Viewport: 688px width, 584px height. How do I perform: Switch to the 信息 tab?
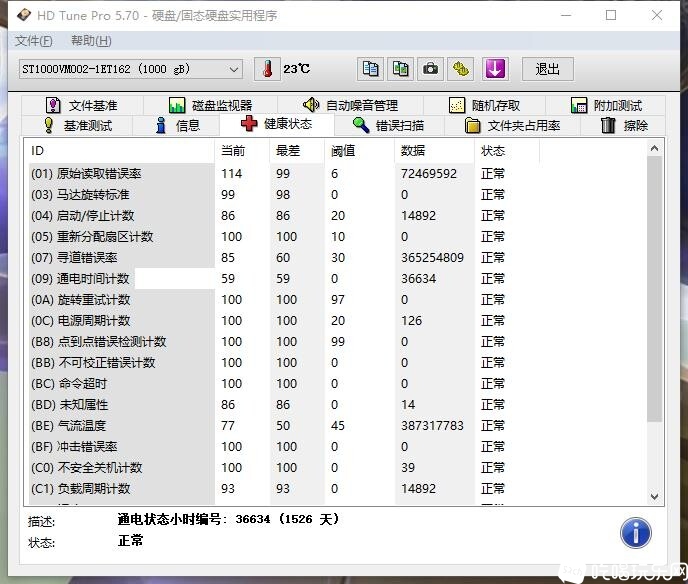178,125
